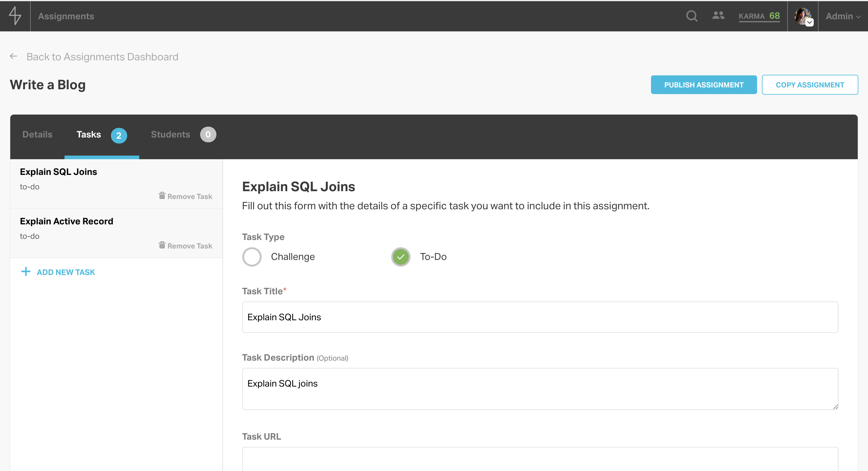
Task: Open search with the magnifier icon
Action: tap(691, 16)
